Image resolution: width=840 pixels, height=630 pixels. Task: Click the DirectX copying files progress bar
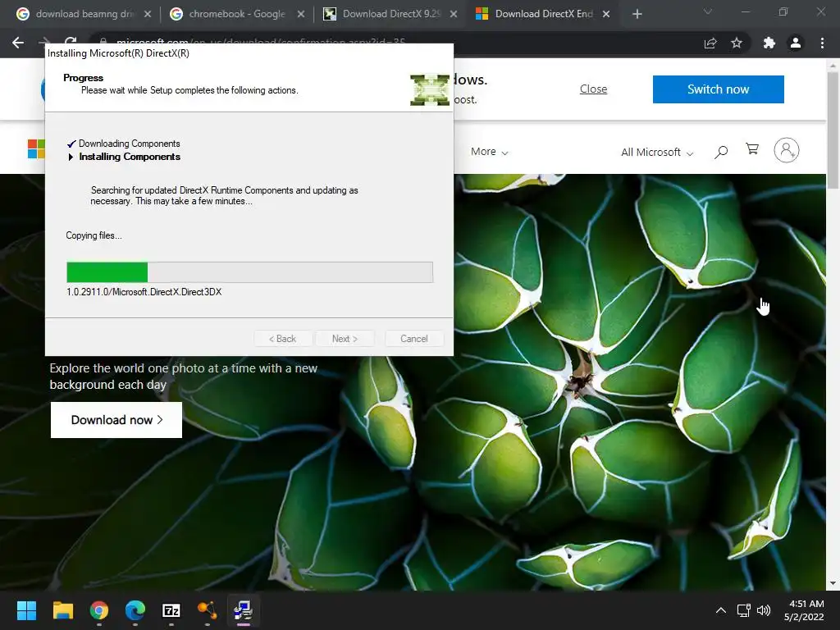249,272
